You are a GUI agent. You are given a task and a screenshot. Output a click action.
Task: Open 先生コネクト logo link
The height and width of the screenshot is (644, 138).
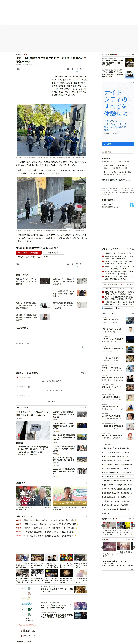tap(27, 636)
